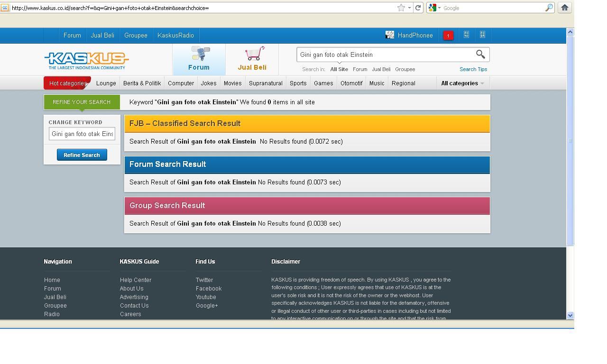The height and width of the screenshot is (364, 607).
Task: Set search scope to All Site
Action: 339,69
